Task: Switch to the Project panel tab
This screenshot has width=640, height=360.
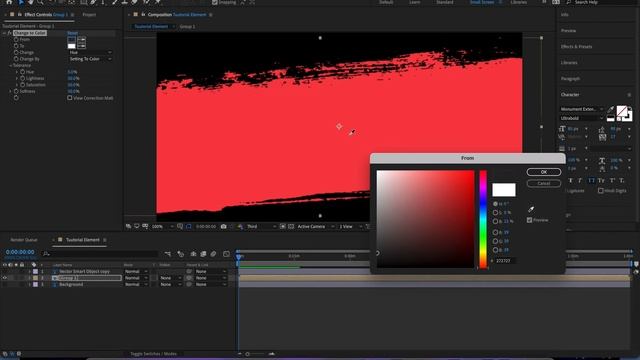Action: (89, 15)
